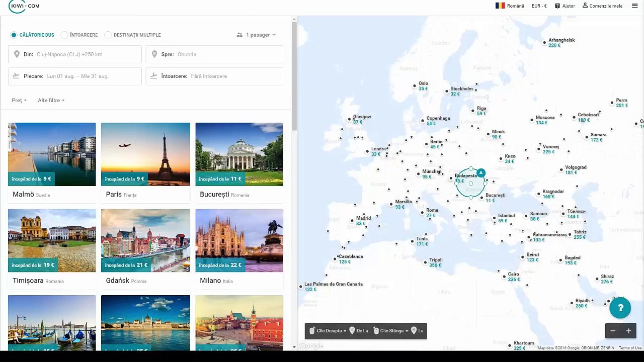Open the 1 pasager dropdown
644x362 pixels.
pos(256,35)
